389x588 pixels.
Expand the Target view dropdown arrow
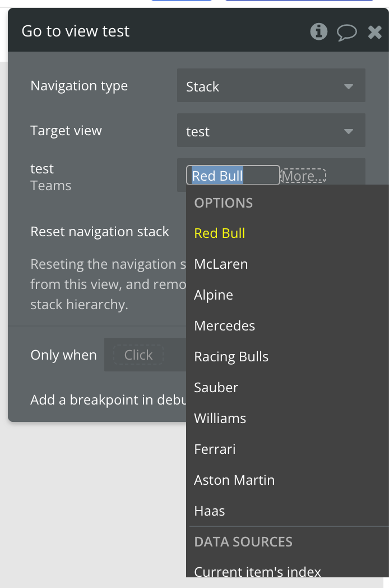coord(349,131)
